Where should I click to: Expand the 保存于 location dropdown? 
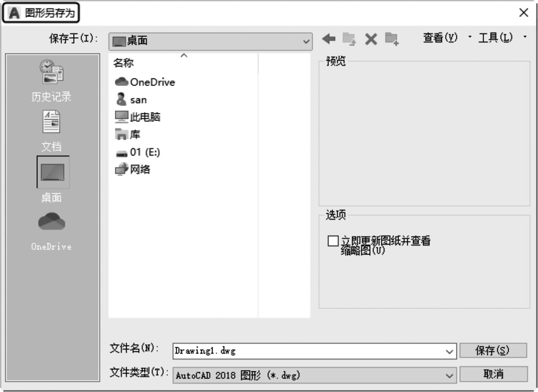[x=306, y=41]
